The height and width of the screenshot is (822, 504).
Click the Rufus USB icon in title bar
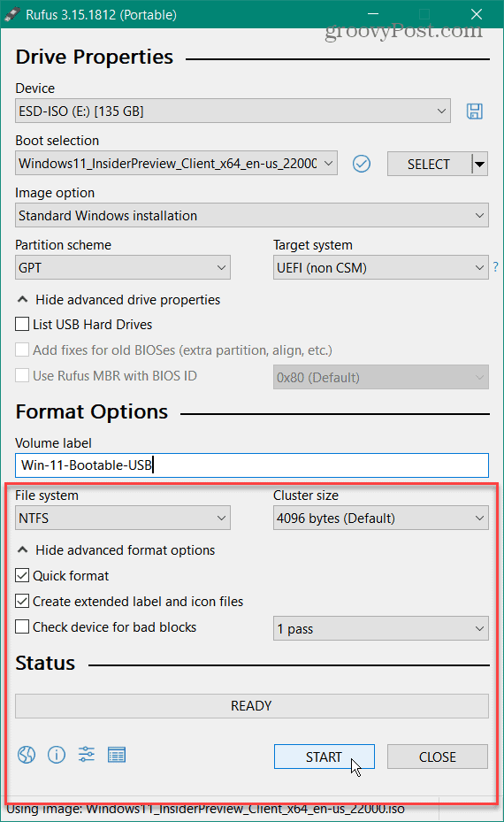12,14
